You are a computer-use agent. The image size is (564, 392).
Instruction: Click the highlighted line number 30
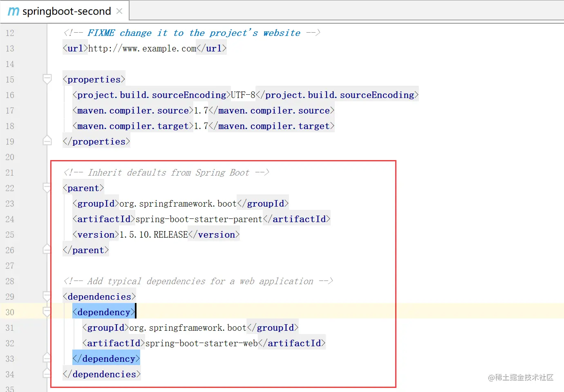[x=10, y=312]
